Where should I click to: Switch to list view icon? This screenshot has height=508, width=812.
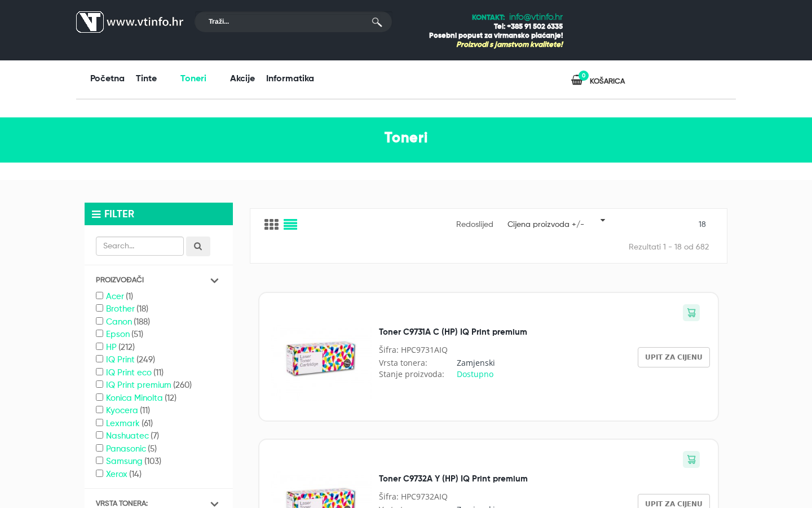(x=290, y=225)
